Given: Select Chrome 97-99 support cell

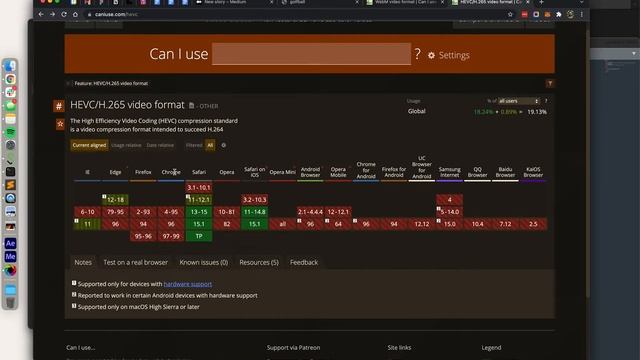Looking at the screenshot, I should pos(171,236).
